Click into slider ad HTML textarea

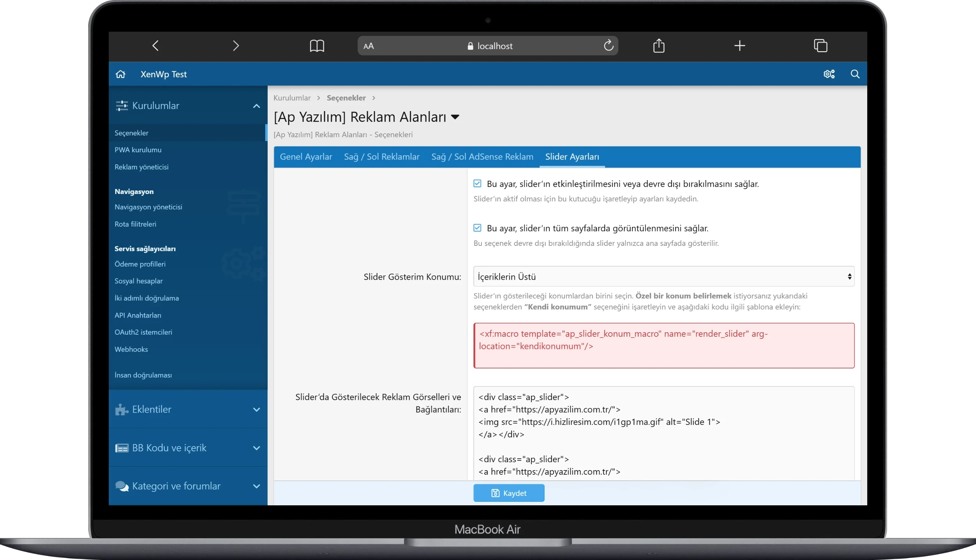(663, 435)
